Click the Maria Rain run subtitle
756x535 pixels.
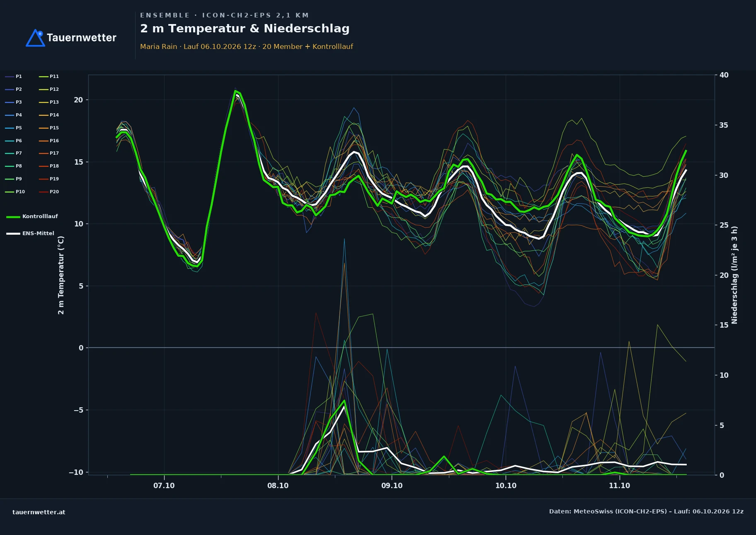[247, 46]
